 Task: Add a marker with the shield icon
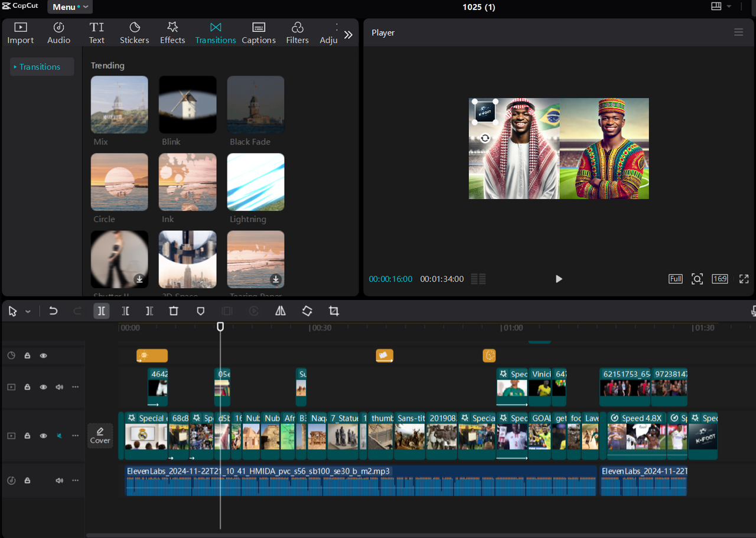(x=200, y=311)
